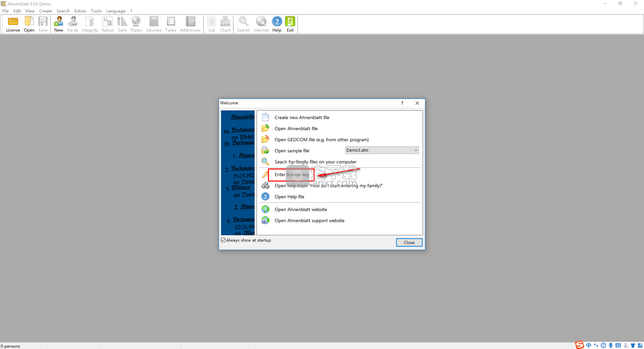Open the question mark menu in the menu bar
Viewport: 644px width, 349px height.
(131, 11)
